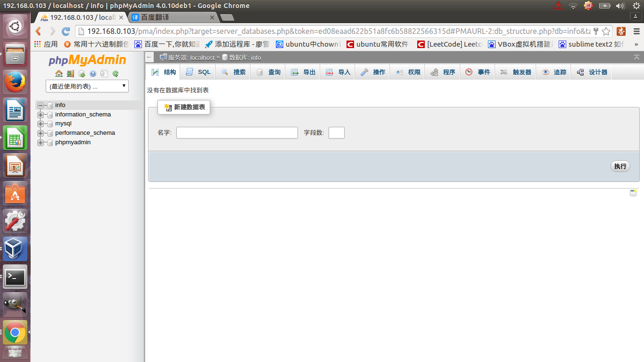644x362 pixels.
Task: Open LibreOffice Calc from the launcher
Action: point(16,138)
